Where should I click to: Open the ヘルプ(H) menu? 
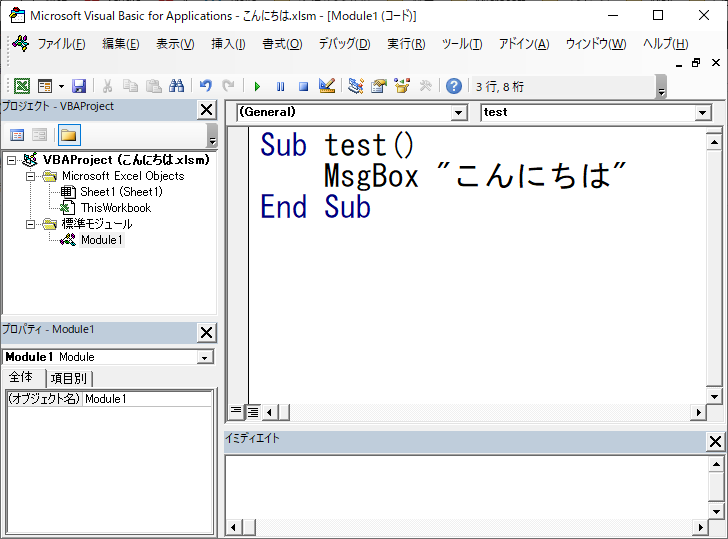point(665,44)
